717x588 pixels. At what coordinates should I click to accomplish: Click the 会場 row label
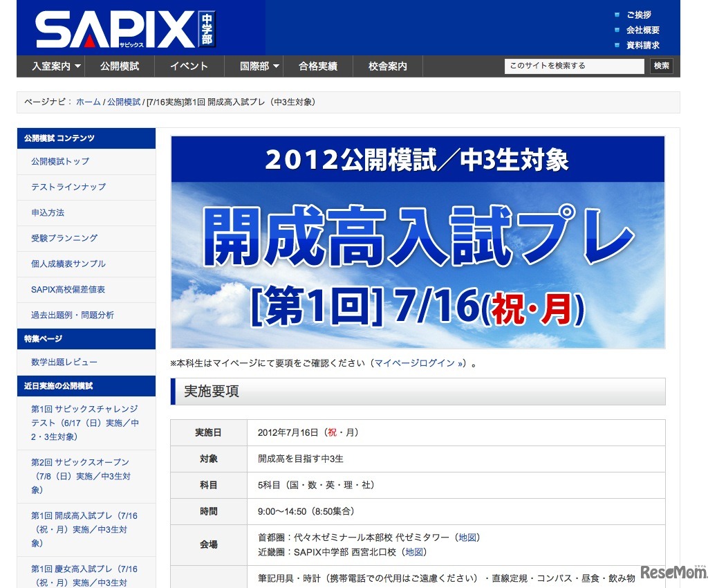pos(209,544)
